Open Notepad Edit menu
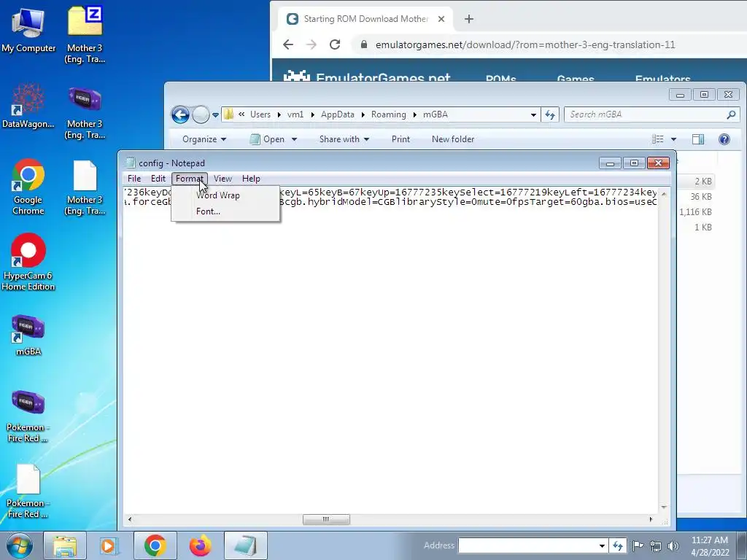747x560 pixels. pos(158,179)
